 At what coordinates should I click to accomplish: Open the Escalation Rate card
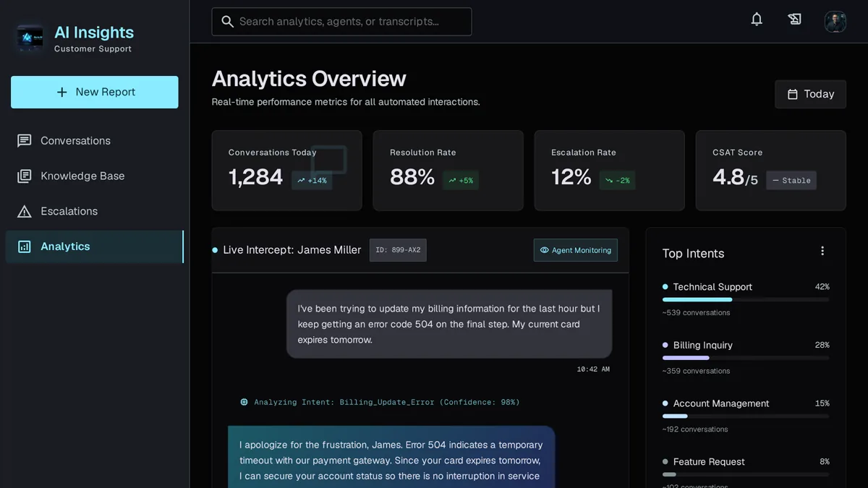609,171
